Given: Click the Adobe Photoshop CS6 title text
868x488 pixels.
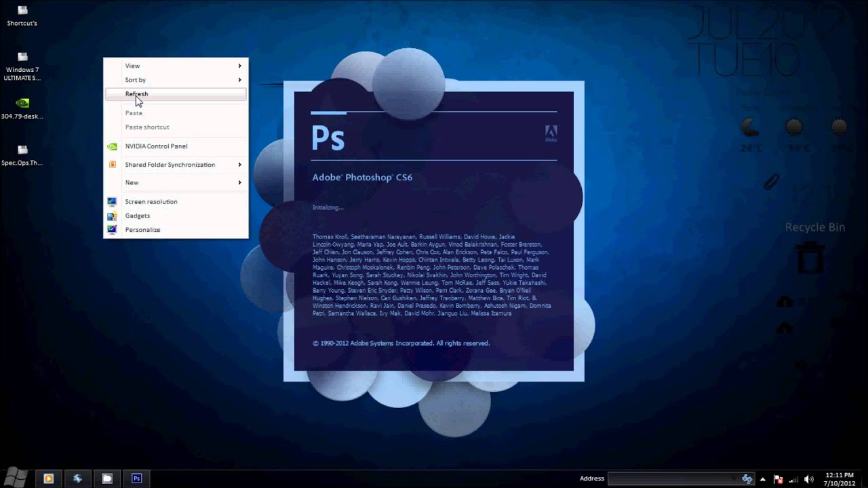Looking at the screenshot, I should pyautogui.click(x=362, y=178).
